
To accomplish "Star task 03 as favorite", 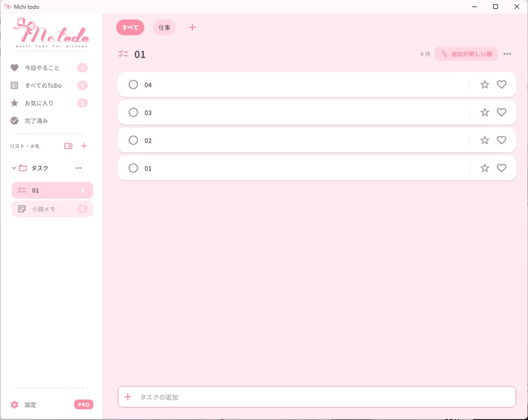I will click(485, 112).
